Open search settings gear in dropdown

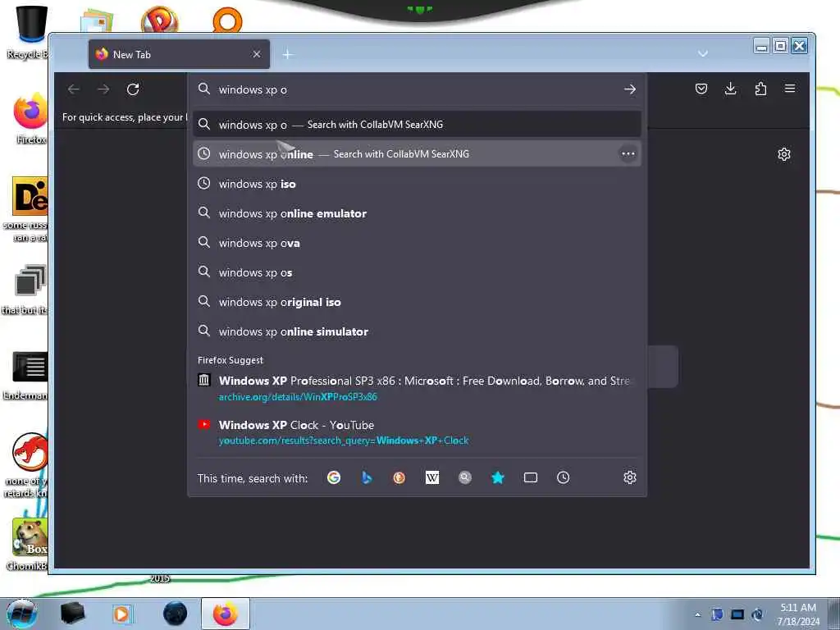630,477
